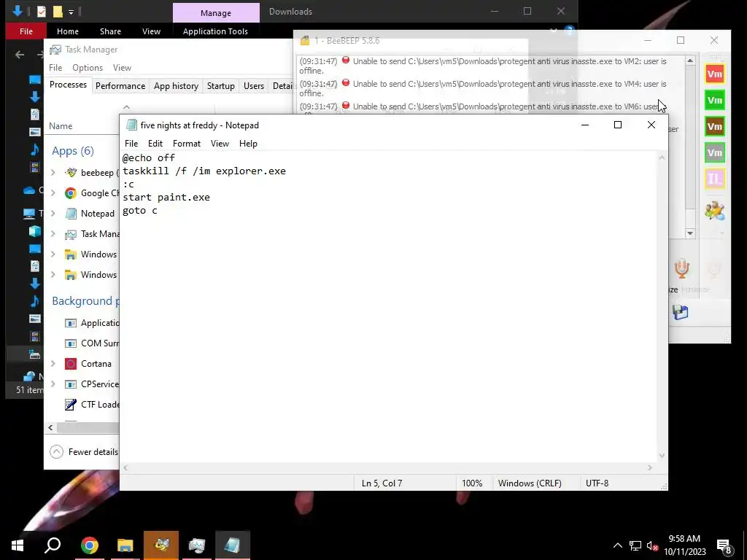Screen dimensions: 747x560
Task: Open the notification center icon
Action: pos(724,546)
